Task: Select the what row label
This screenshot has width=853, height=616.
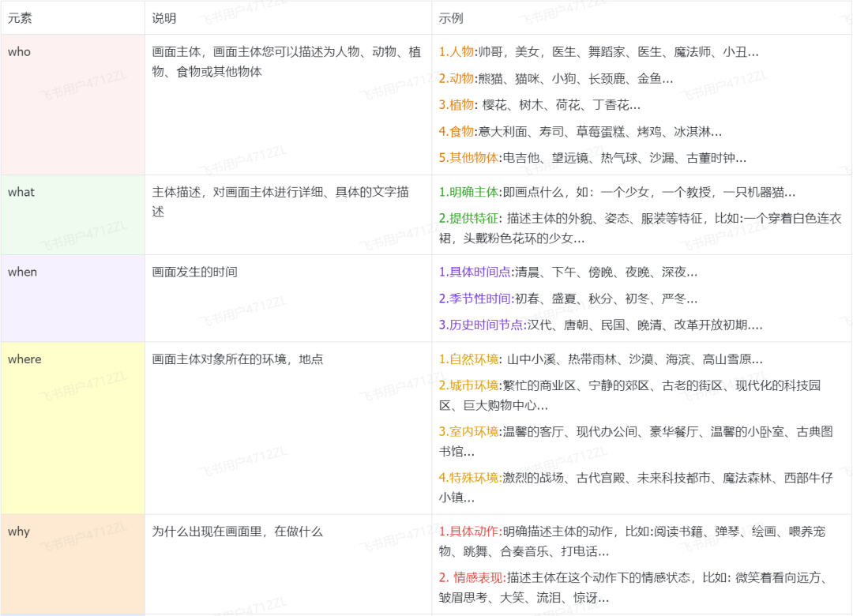Action: (23, 191)
